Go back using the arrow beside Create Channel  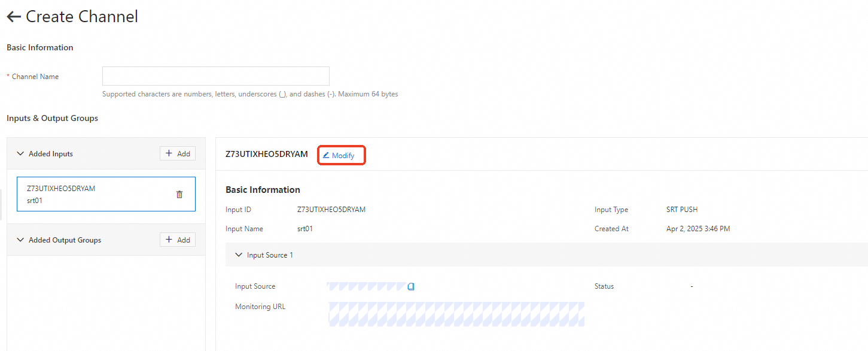pyautogui.click(x=13, y=17)
